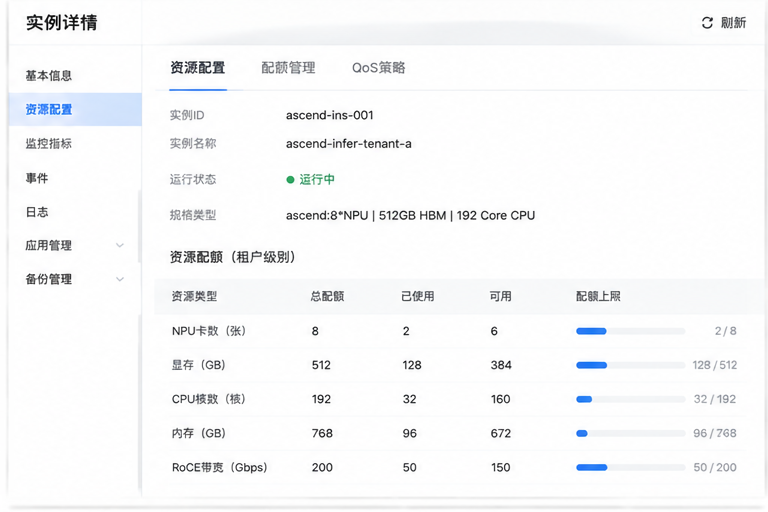Open 基本信息 in the sidebar
The image size is (768, 512).
coord(49,75)
